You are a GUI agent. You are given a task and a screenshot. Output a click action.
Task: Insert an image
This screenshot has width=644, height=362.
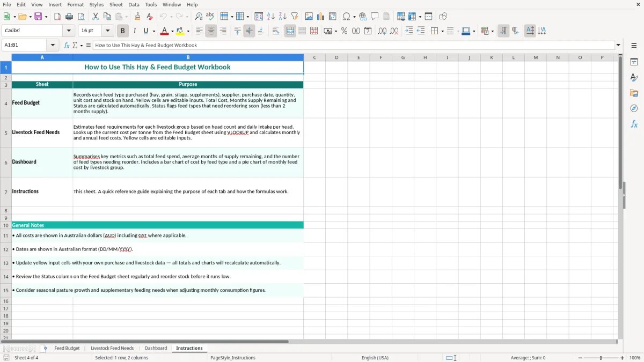coord(309,17)
